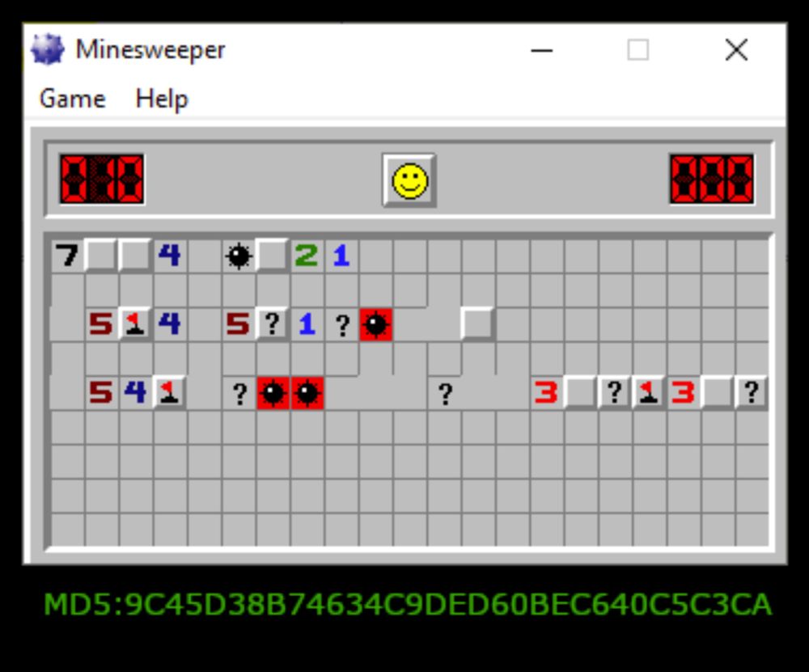The width and height of the screenshot is (809, 672).
Task: Click the blue 1 between two question marks
Action: click(307, 324)
